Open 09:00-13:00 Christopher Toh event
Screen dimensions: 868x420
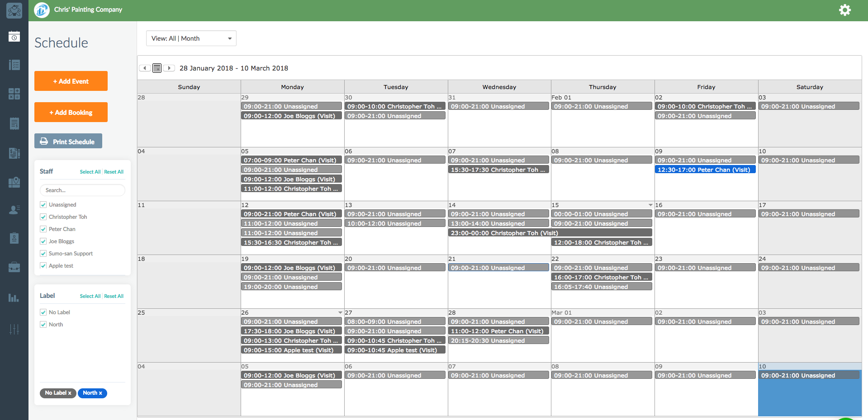tap(291, 340)
